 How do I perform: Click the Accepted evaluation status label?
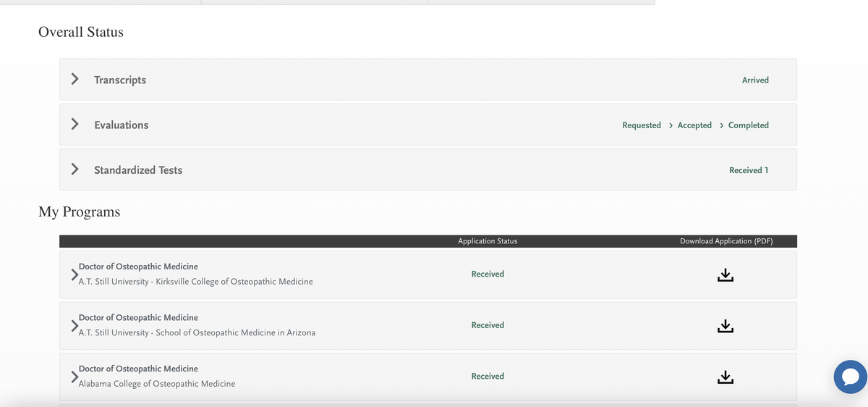coord(694,125)
